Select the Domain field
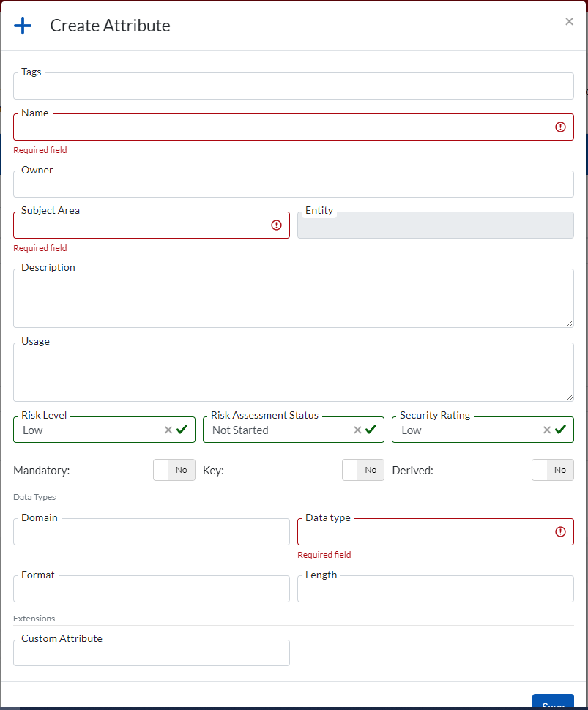Viewport: 588px width, 710px height. pos(151,532)
